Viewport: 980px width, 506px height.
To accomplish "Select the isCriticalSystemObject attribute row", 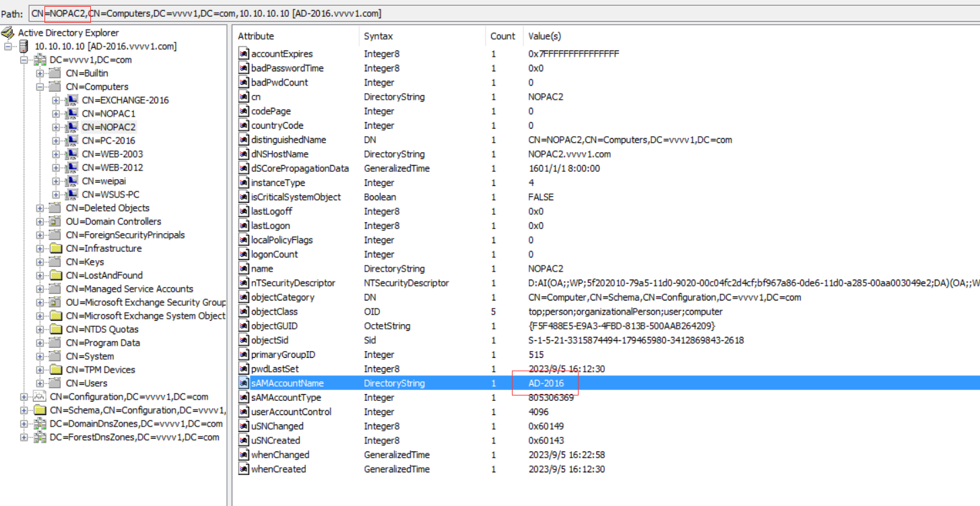I will tap(606, 197).
